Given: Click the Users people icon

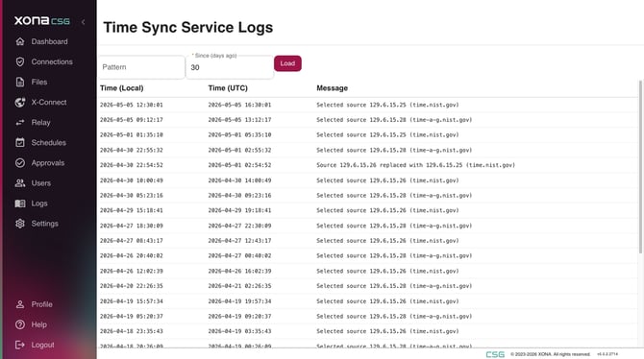Looking at the screenshot, I should (20, 183).
